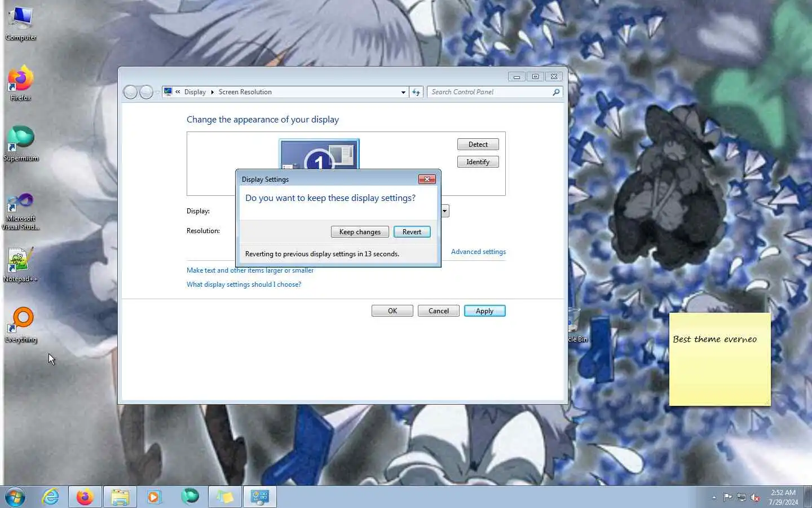Open Action Center flag tray icon
Image resolution: width=812 pixels, height=508 pixels.
coord(727,497)
